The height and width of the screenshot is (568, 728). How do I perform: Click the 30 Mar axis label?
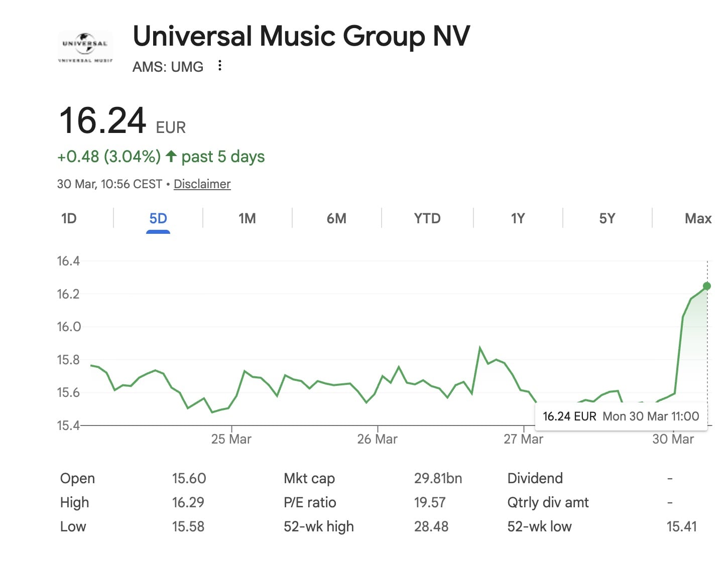tap(673, 439)
